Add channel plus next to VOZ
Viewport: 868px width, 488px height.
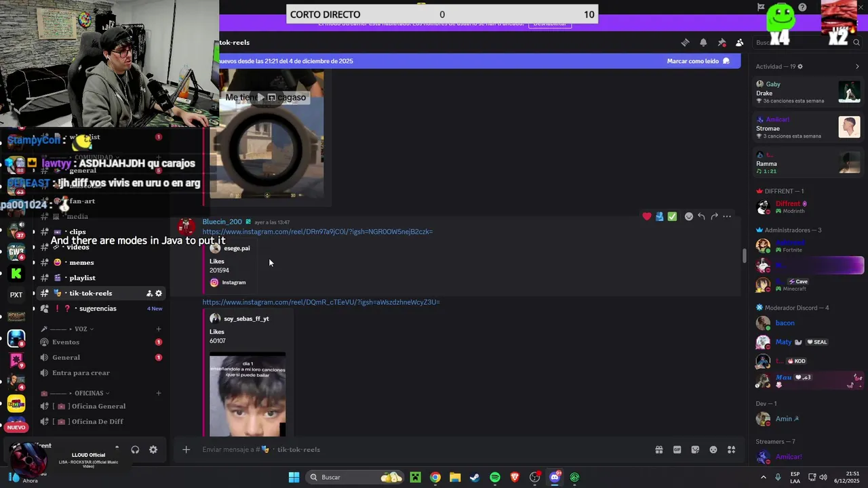[159, 329]
